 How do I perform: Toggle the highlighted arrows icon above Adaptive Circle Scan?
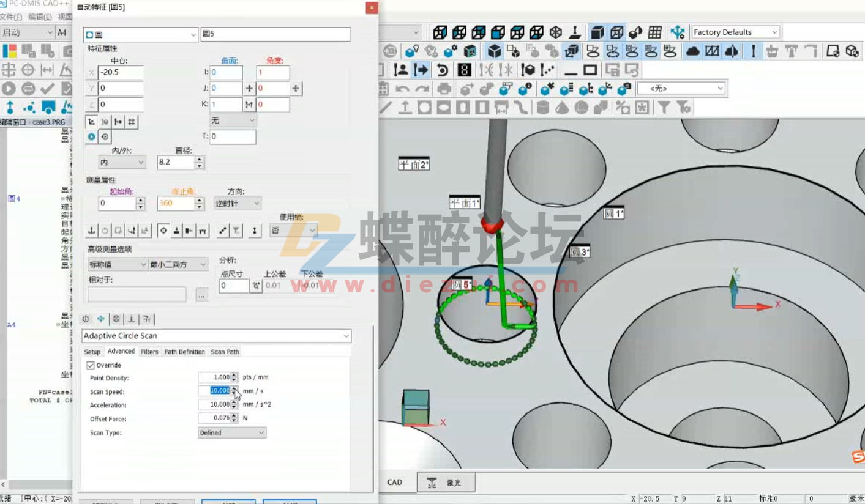(x=100, y=318)
